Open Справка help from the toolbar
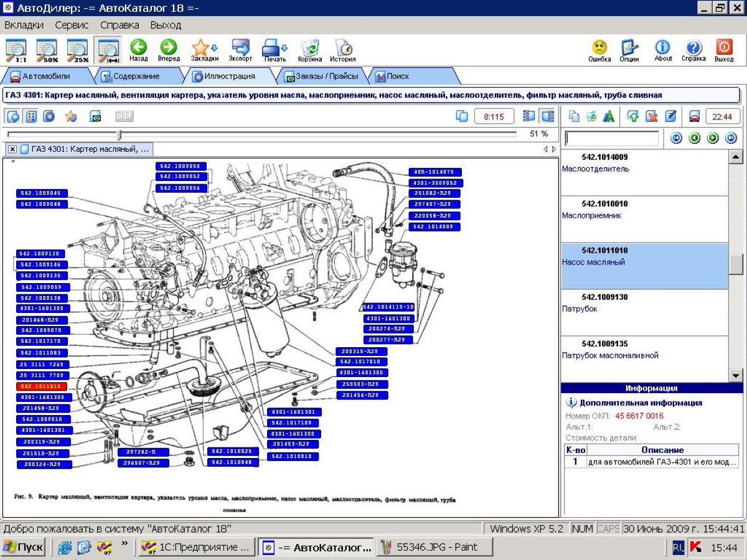 693,50
